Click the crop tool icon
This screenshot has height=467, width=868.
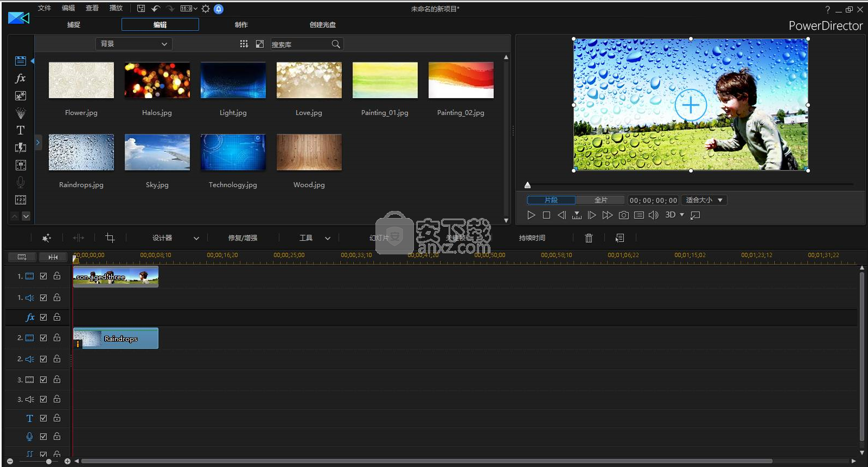pyautogui.click(x=110, y=238)
